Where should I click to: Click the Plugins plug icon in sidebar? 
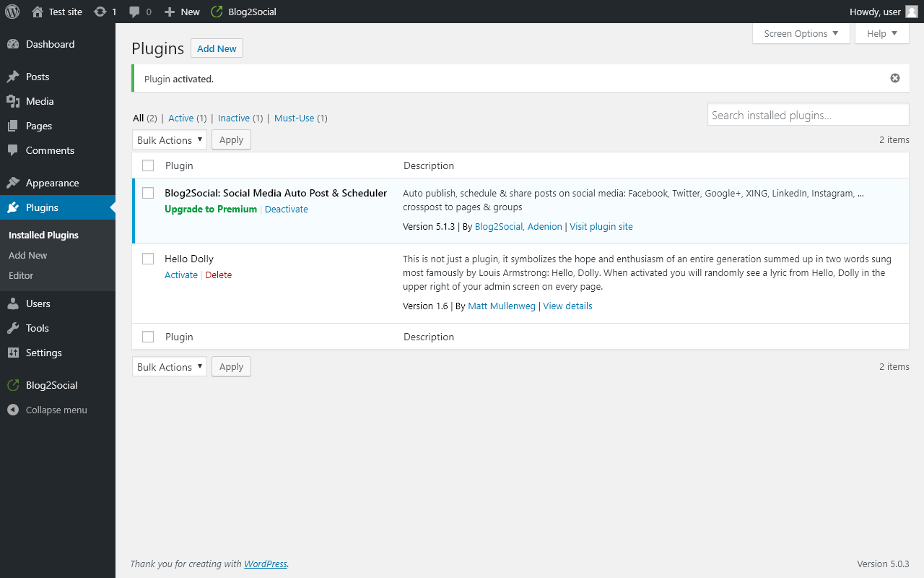[13, 207]
